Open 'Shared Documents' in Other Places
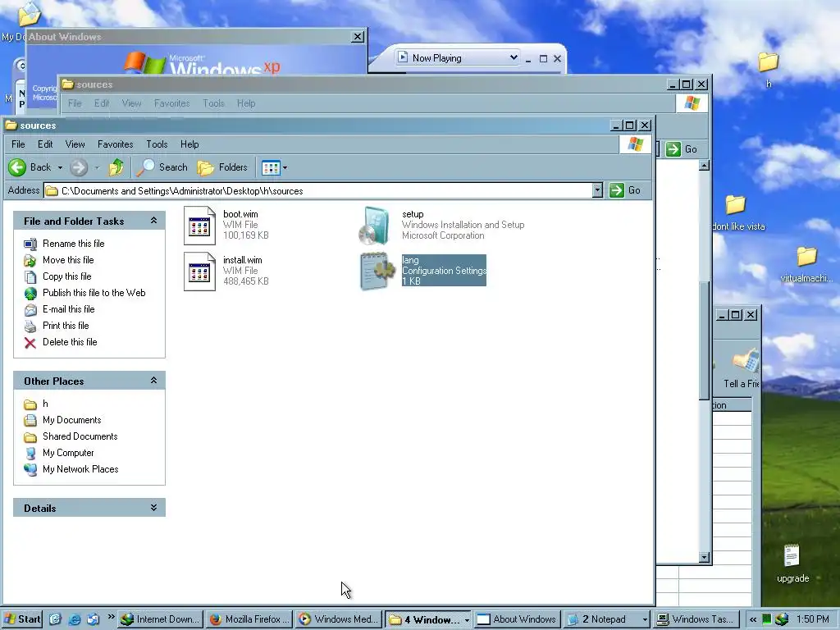Viewport: 840px width, 630px height. click(80, 436)
